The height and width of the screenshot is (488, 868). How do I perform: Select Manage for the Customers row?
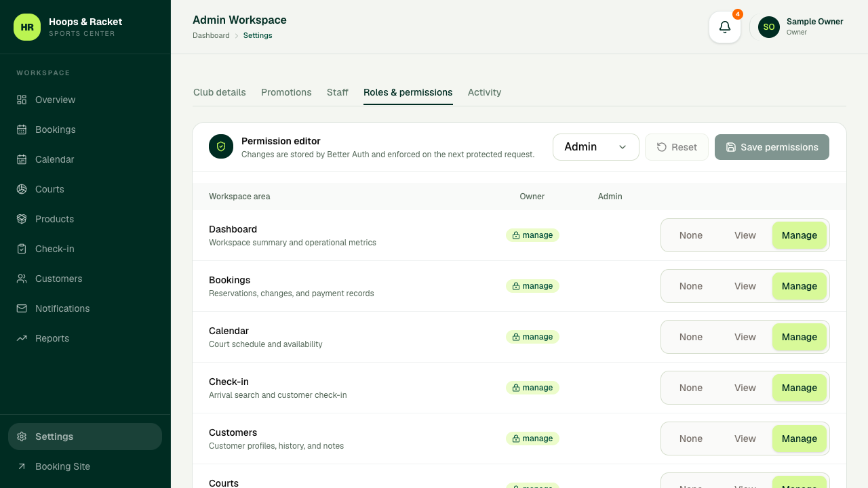click(x=800, y=439)
